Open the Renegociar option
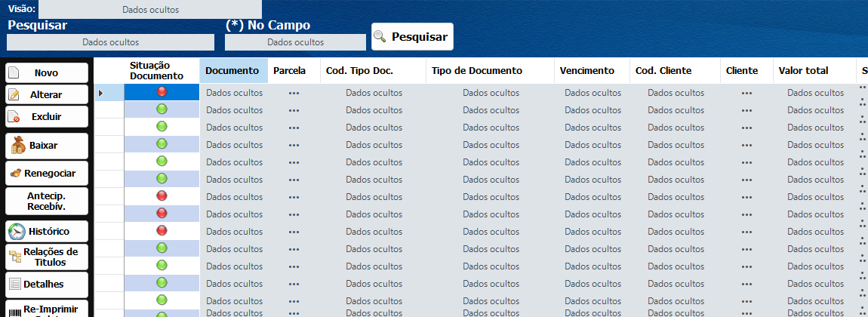 coord(47,173)
